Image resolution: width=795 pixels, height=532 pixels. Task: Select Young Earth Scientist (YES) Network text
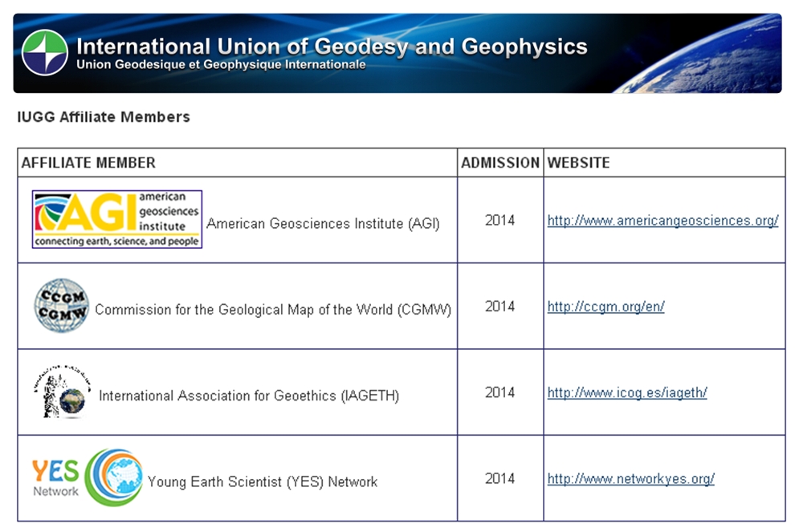click(263, 481)
